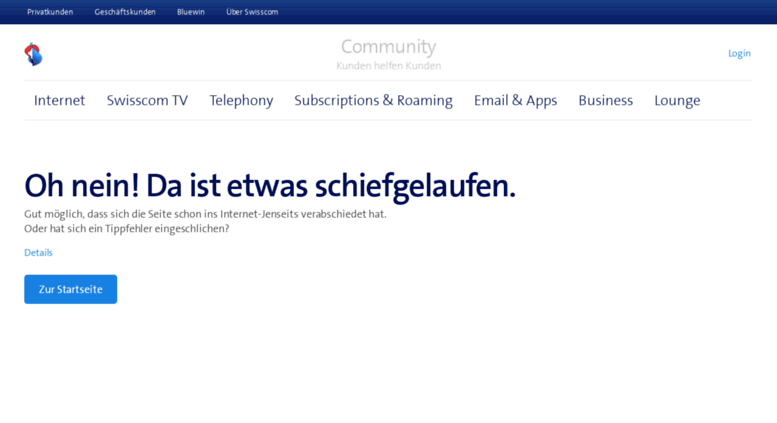Click the Zur Startseite button
Screen dimensions: 777x423
point(71,289)
